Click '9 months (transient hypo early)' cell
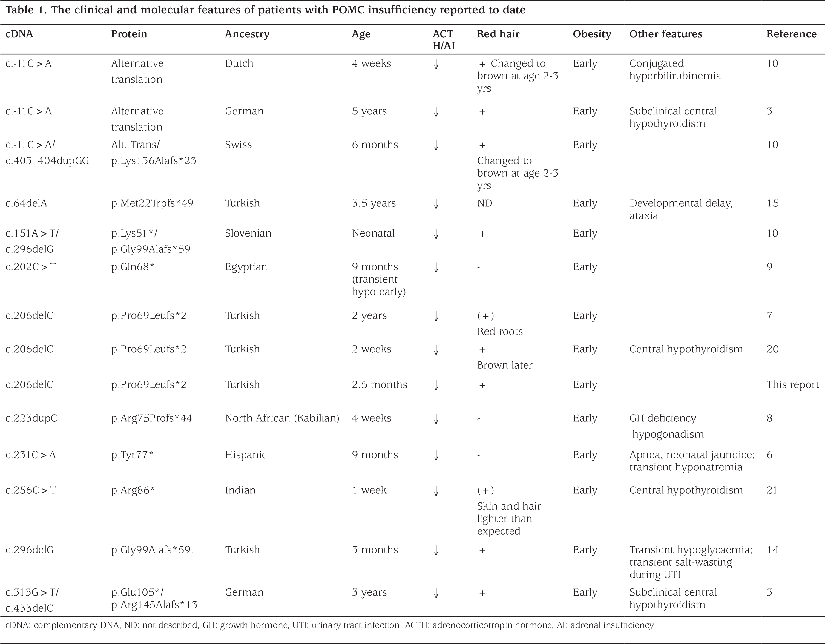825x644 pixels. click(379, 279)
